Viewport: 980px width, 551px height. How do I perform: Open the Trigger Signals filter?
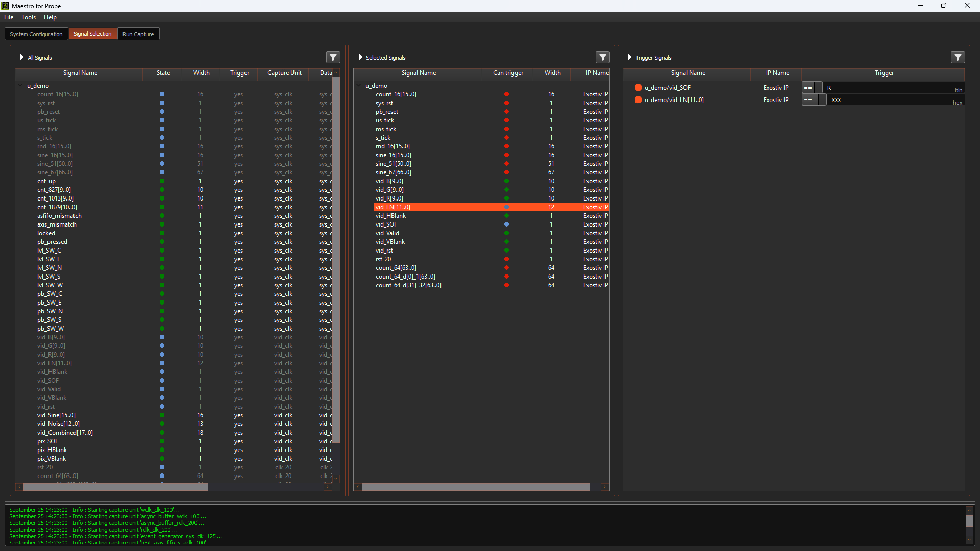958,57
